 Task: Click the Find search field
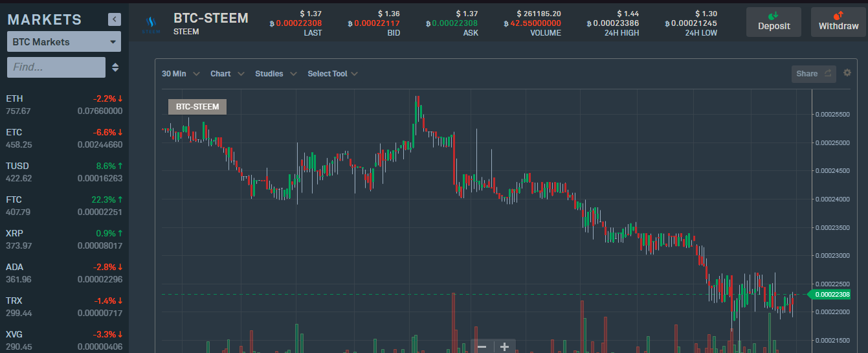tap(56, 67)
